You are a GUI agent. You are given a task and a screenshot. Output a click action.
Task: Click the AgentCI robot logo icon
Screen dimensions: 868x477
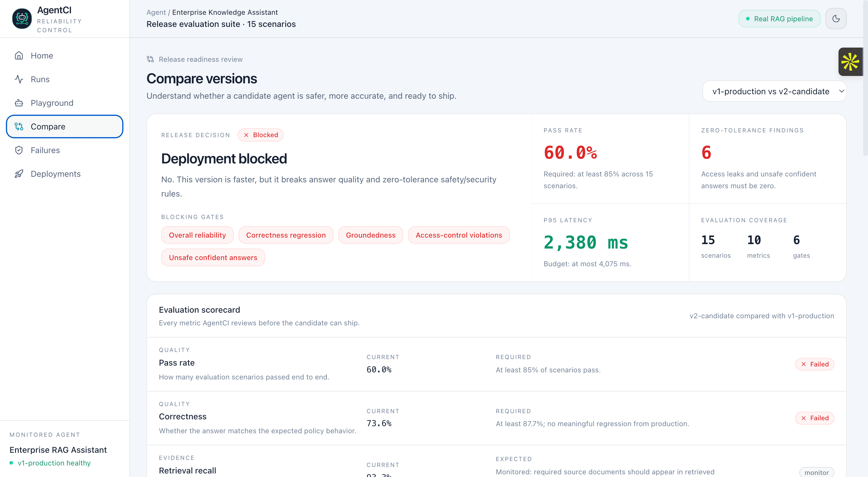pos(22,19)
